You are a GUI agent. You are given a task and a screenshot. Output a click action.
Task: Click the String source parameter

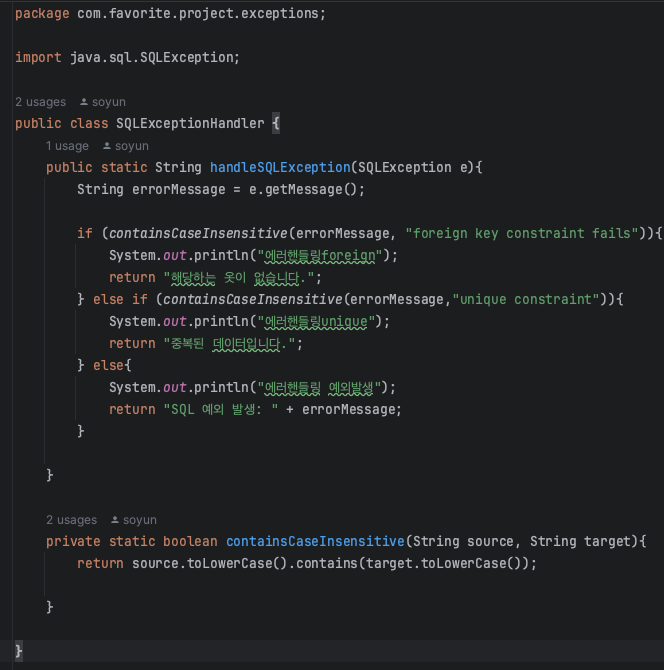tap(463, 541)
